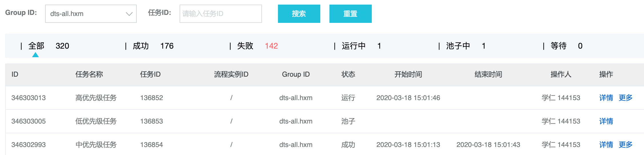Focus the 任务ID input field
644x155 pixels.
(x=220, y=14)
